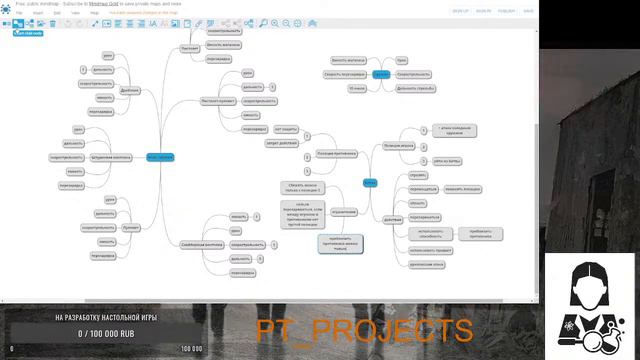Click the align text left icon
Image resolution: width=640 pixels, height=360 pixels.
[118, 24]
